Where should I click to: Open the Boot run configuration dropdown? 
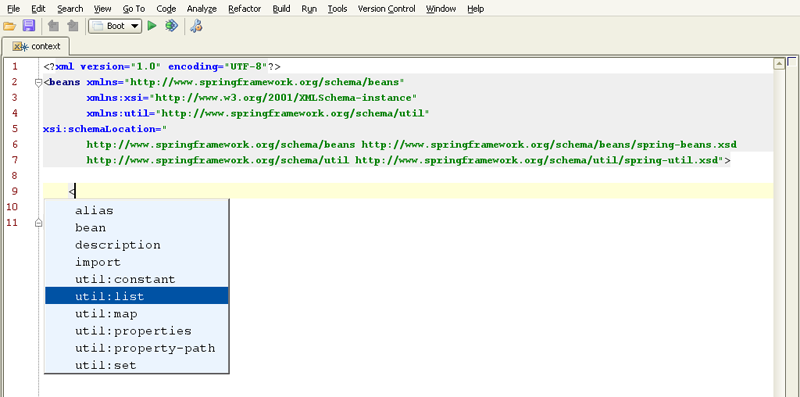pos(115,26)
